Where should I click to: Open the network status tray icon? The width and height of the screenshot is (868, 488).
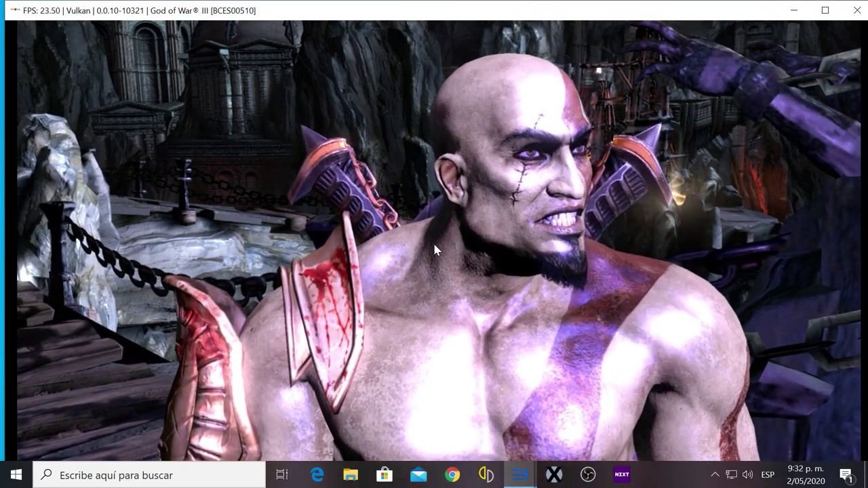click(731, 474)
